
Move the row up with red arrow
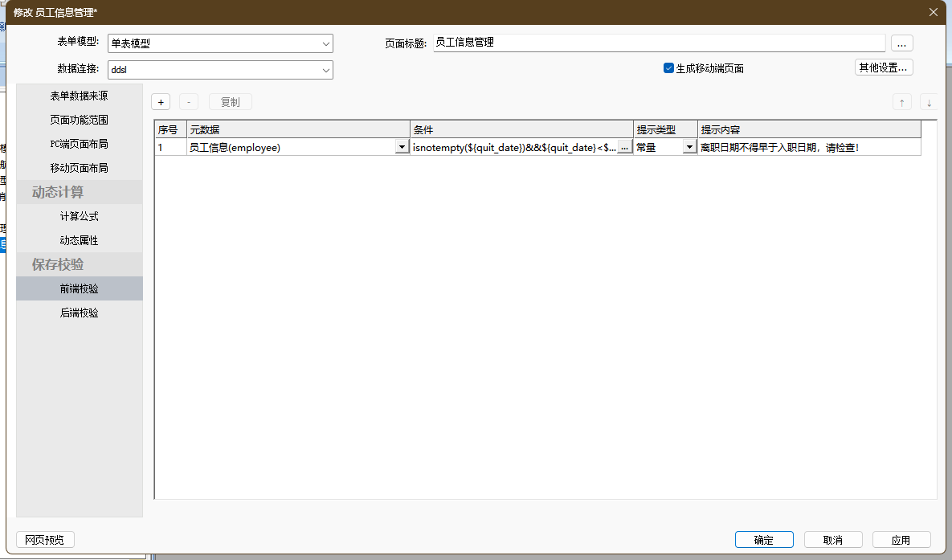[x=902, y=102]
